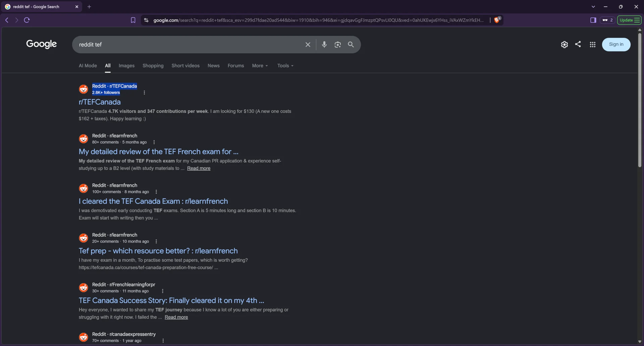
Task: Close the 'reddit tef - Google Search' tab
Action: 77,7
